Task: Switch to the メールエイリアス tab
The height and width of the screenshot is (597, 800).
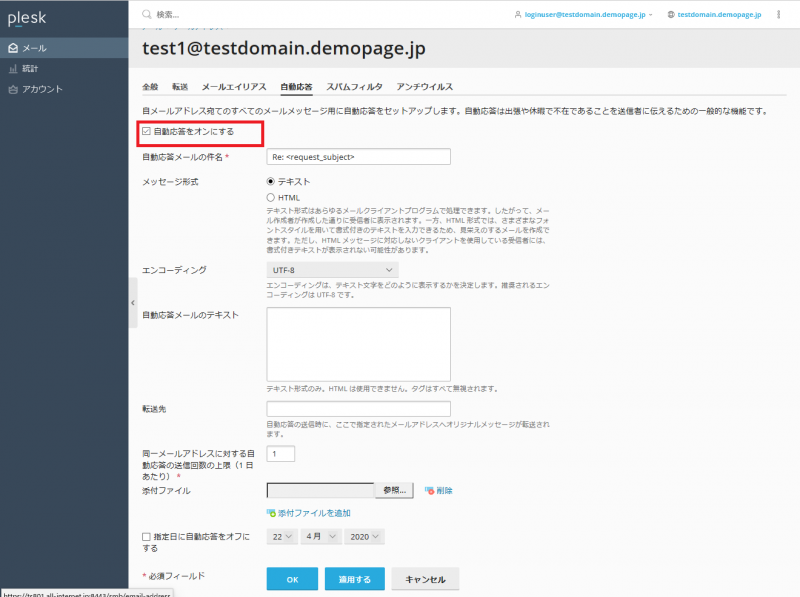Action: pos(234,87)
